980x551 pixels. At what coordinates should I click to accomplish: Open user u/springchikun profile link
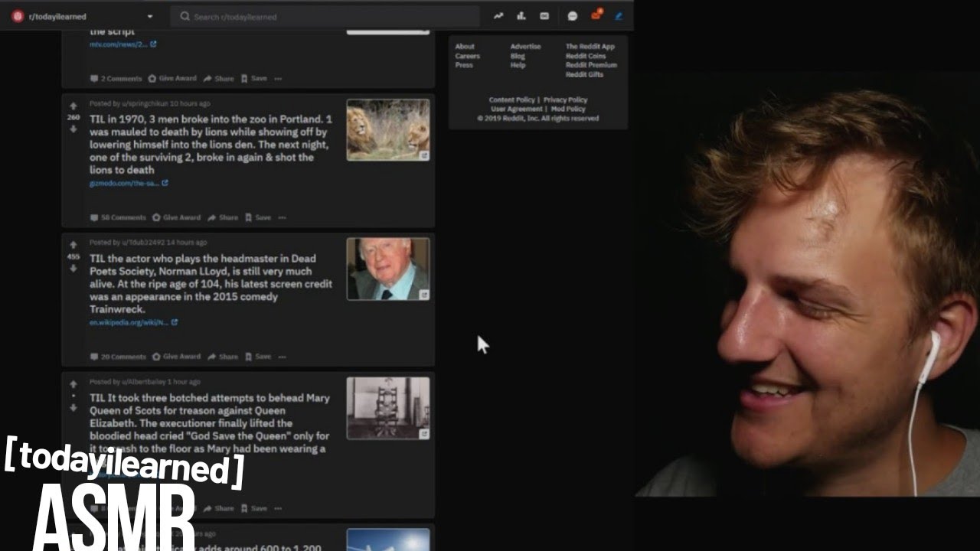144,103
